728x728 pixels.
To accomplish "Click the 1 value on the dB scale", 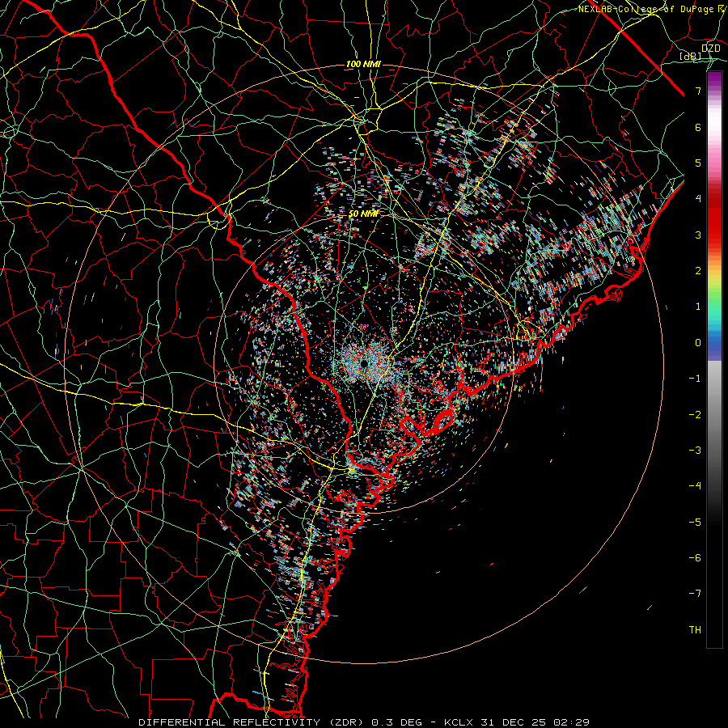I will pos(698,307).
